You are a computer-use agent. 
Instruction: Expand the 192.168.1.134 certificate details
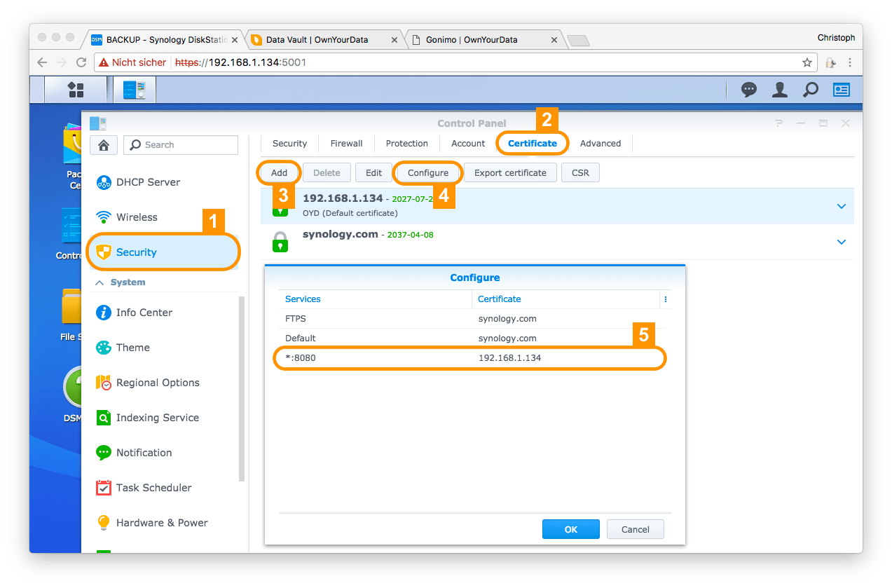tap(842, 206)
